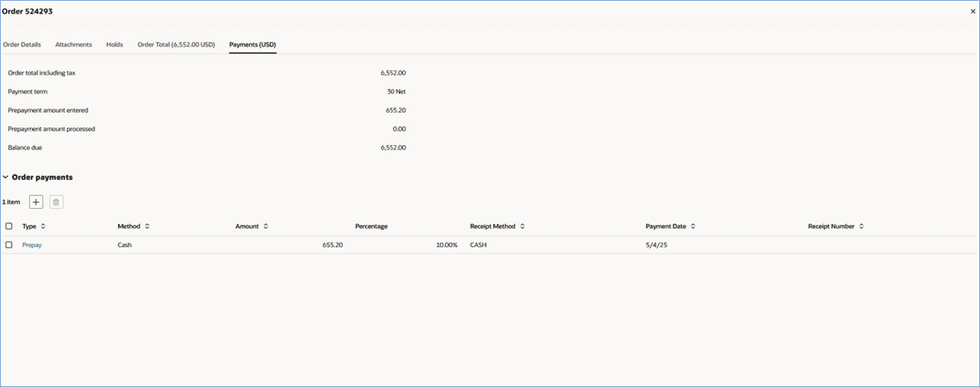The height and width of the screenshot is (387, 980).
Task: Collapse the Order payments section
Action: (x=5, y=177)
